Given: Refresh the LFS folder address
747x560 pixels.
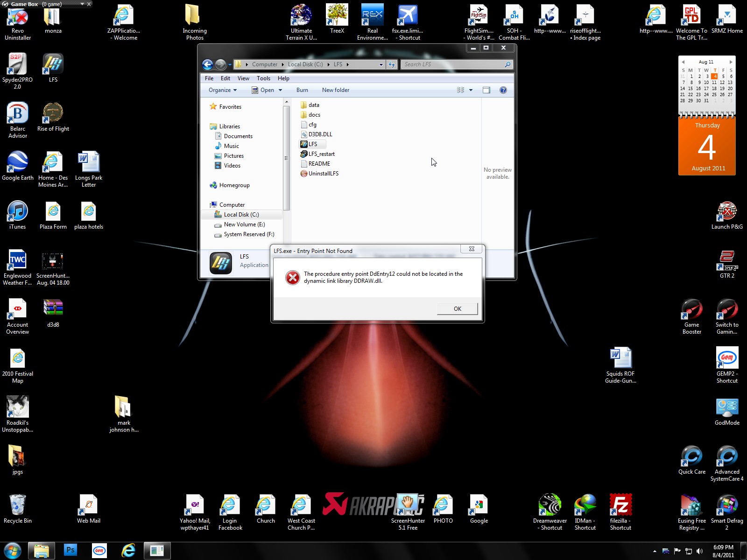Looking at the screenshot, I should click(392, 64).
